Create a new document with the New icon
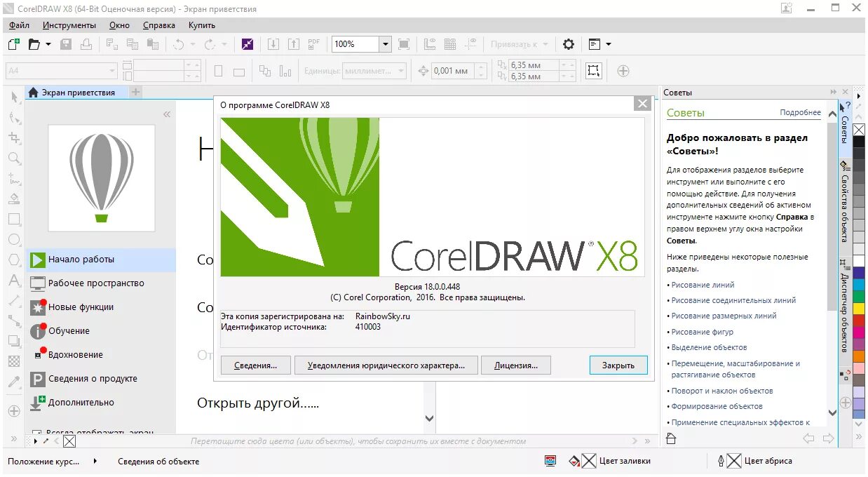Image resolution: width=868 pixels, height=477 pixels. point(13,44)
